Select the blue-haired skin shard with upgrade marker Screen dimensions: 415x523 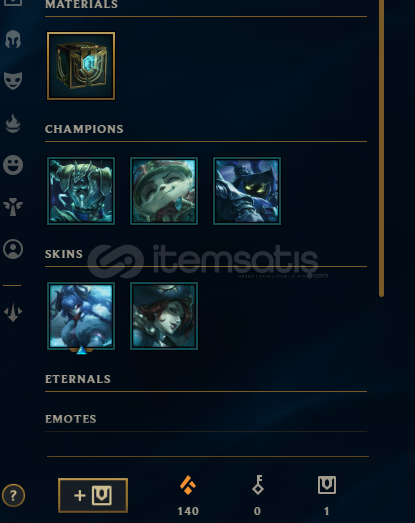[81, 316]
